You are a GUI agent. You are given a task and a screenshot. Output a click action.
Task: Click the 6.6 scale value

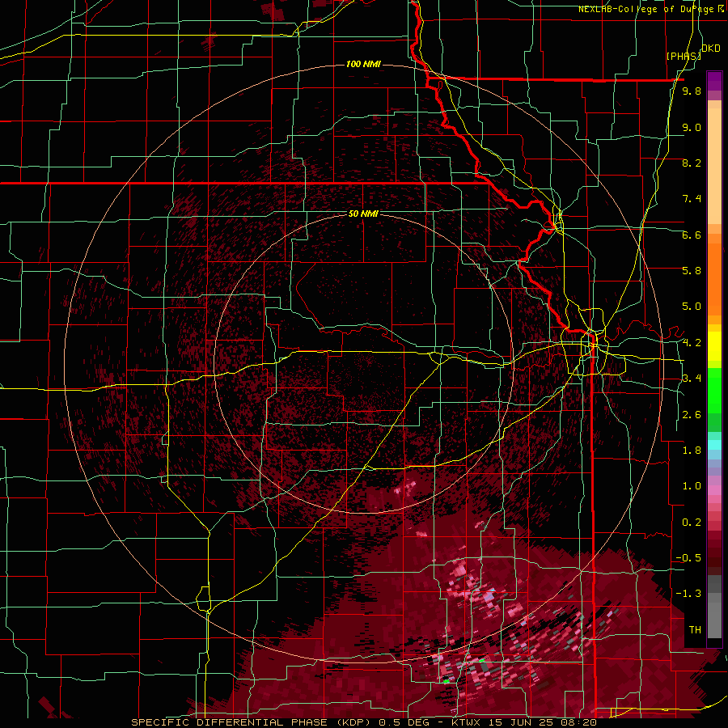[x=692, y=235]
